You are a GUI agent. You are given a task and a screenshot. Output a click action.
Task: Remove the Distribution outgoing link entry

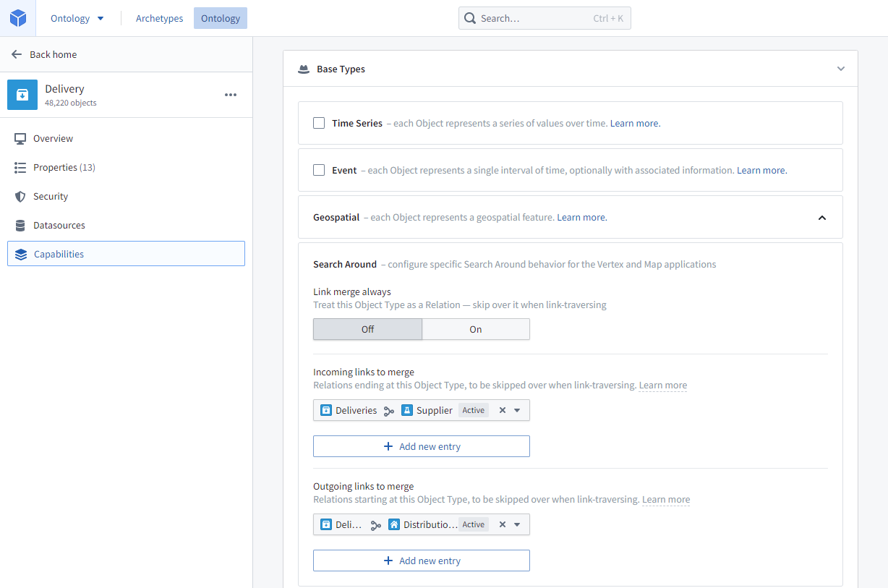click(503, 524)
